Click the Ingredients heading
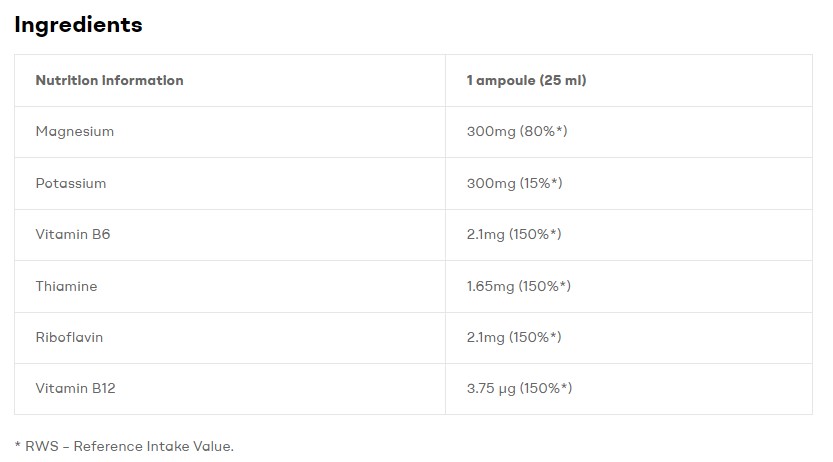This screenshot has width=833, height=462. point(78,25)
